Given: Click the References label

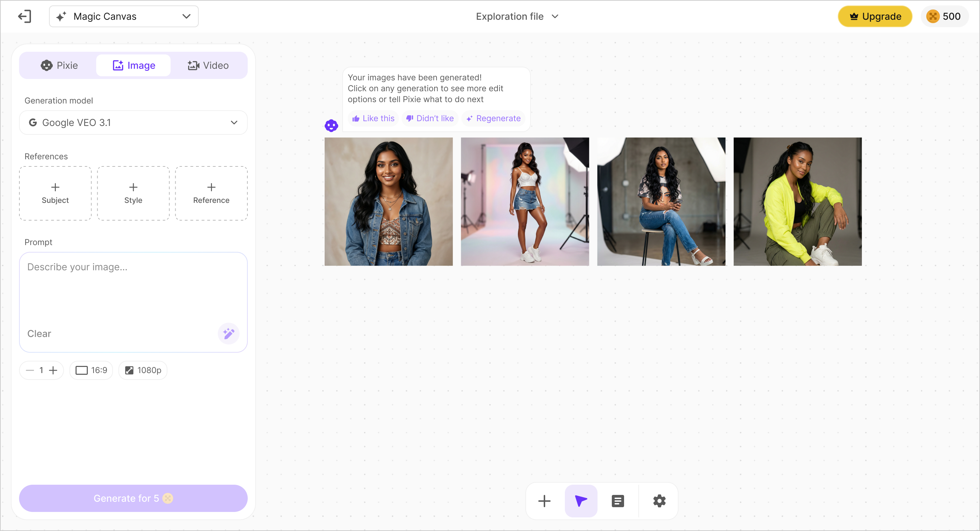Looking at the screenshot, I should (x=46, y=157).
